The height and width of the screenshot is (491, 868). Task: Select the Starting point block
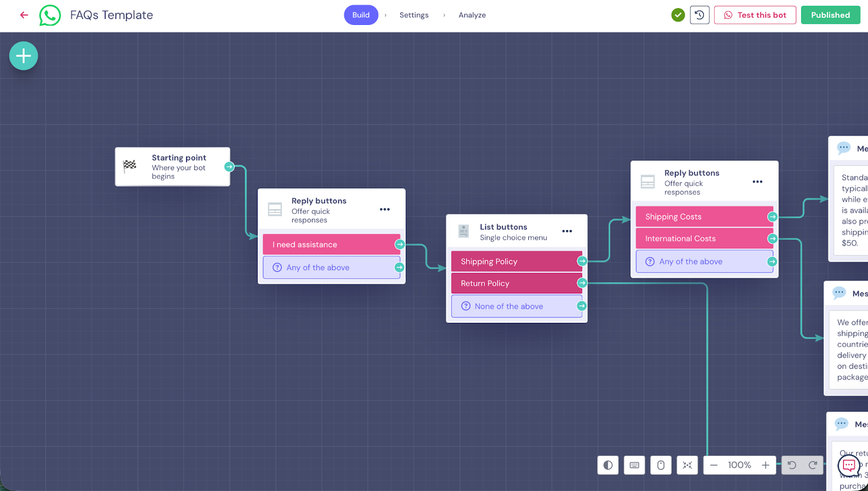tap(173, 167)
